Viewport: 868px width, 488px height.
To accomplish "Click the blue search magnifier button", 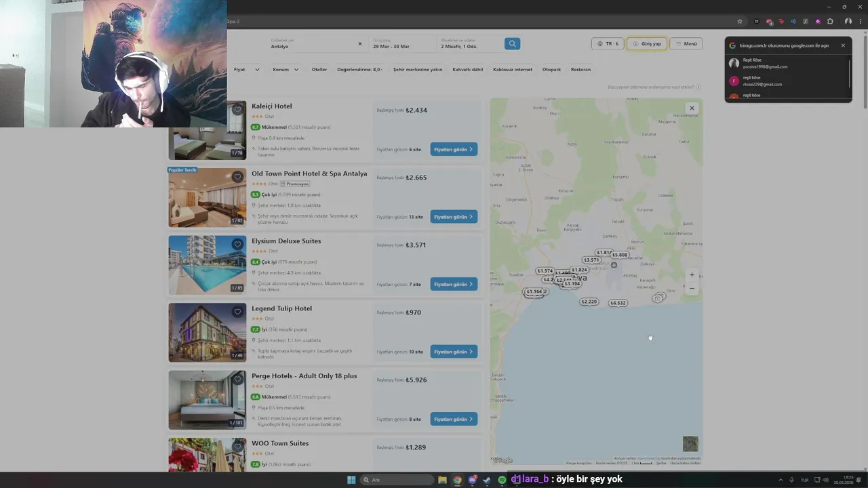I will pos(512,43).
